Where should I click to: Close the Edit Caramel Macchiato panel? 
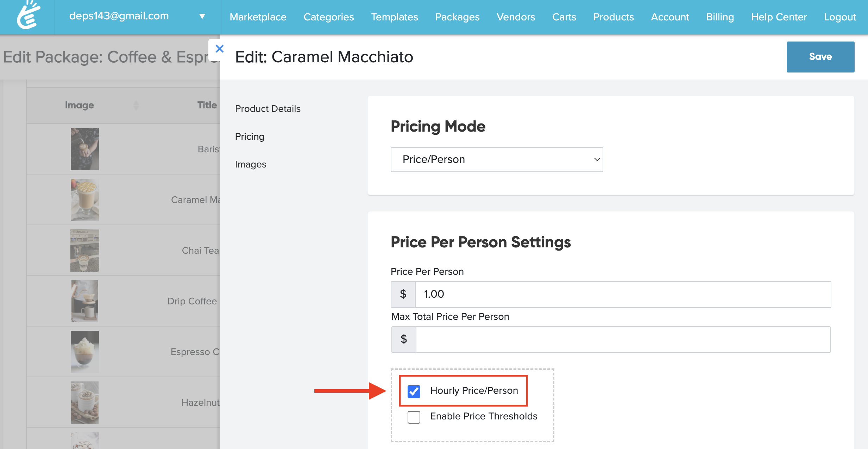pos(219,49)
